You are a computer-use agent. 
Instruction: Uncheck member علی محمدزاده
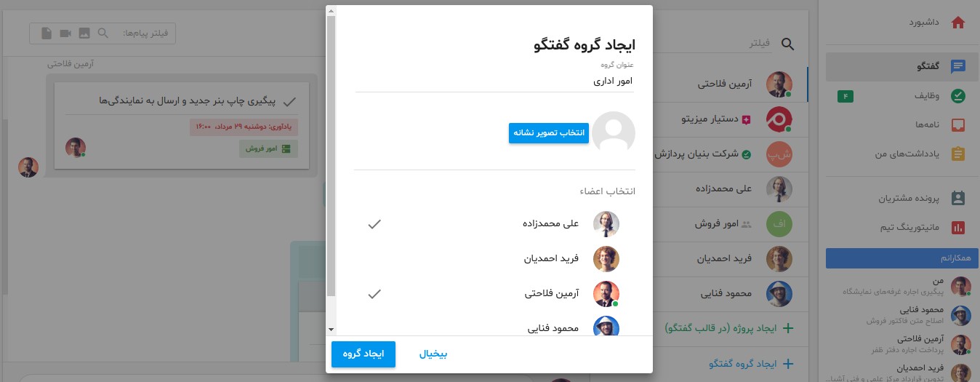point(374,224)
